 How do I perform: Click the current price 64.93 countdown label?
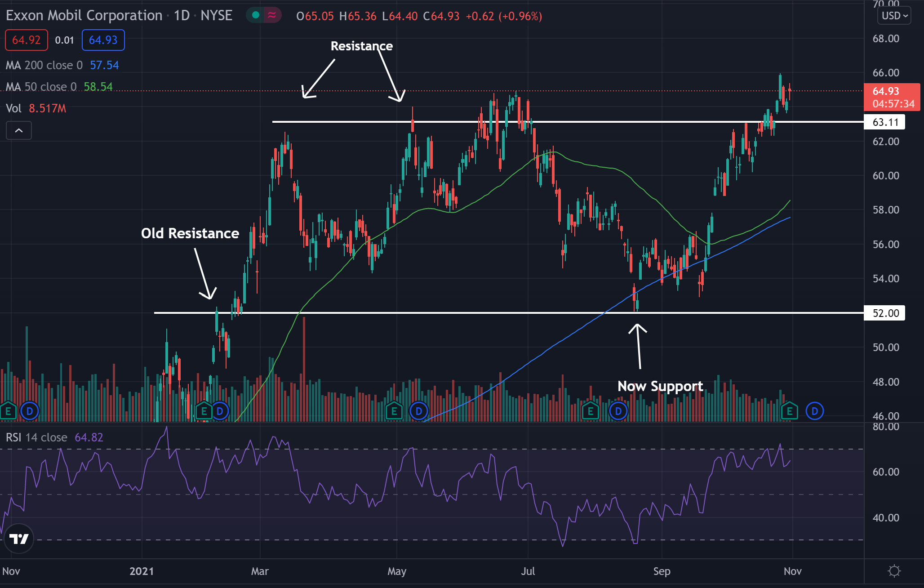pos(892,97)
